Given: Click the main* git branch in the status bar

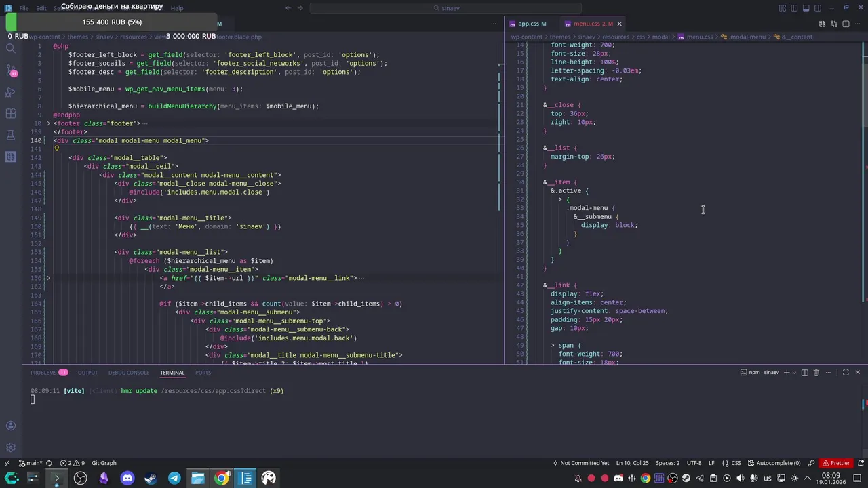Looking at the screenshot, I should [x=30, y=463].
